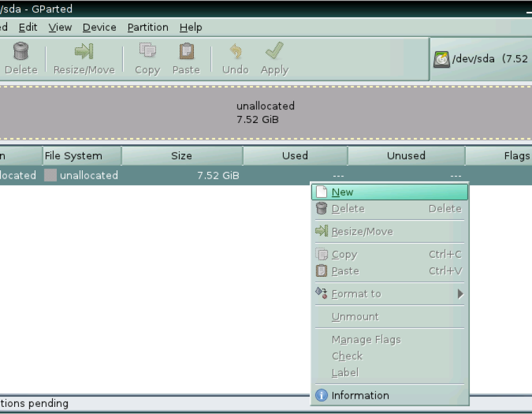Sort by the File System column header
This screenshot has height=414, width=532.
[82, 156]
